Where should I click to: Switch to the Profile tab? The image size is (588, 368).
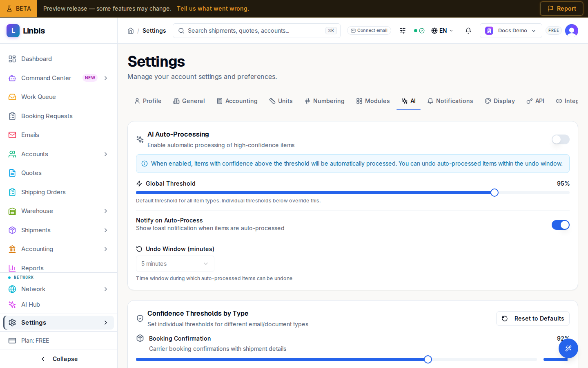(x=148, y=101)
